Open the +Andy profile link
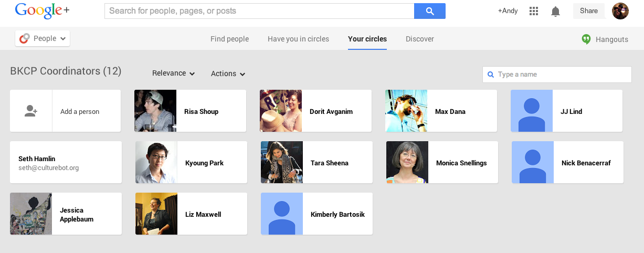Screen dimensions: 644x253 click(x=508, y=11)
